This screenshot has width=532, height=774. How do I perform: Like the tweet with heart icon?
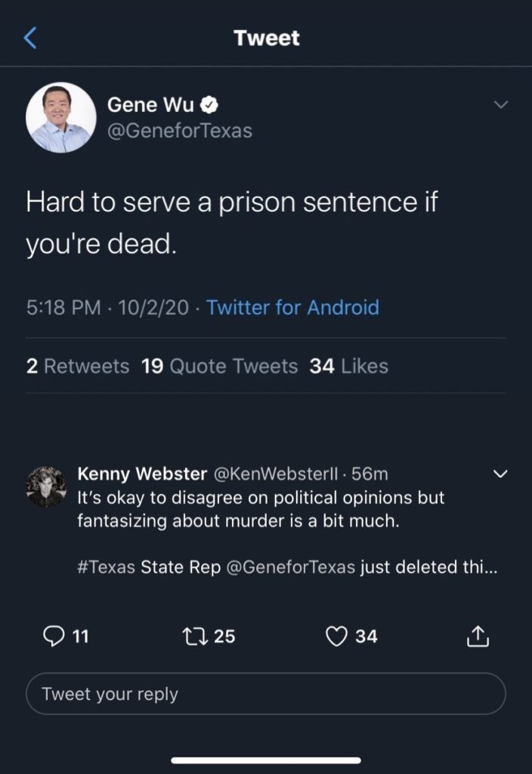pyautogui.click(x=335, y=636)
